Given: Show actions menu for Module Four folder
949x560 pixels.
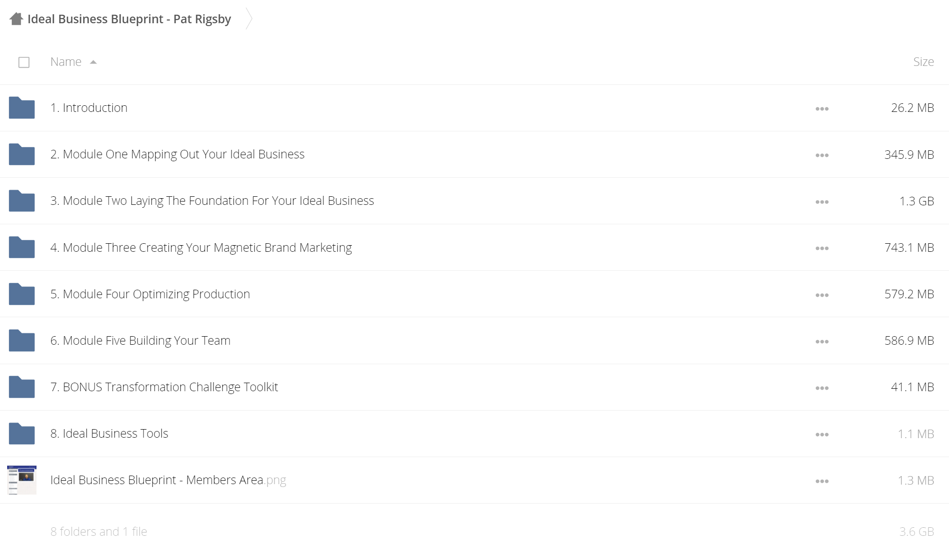Looking at the screenshot, I should pyautogui.click(x=822, y=295).
